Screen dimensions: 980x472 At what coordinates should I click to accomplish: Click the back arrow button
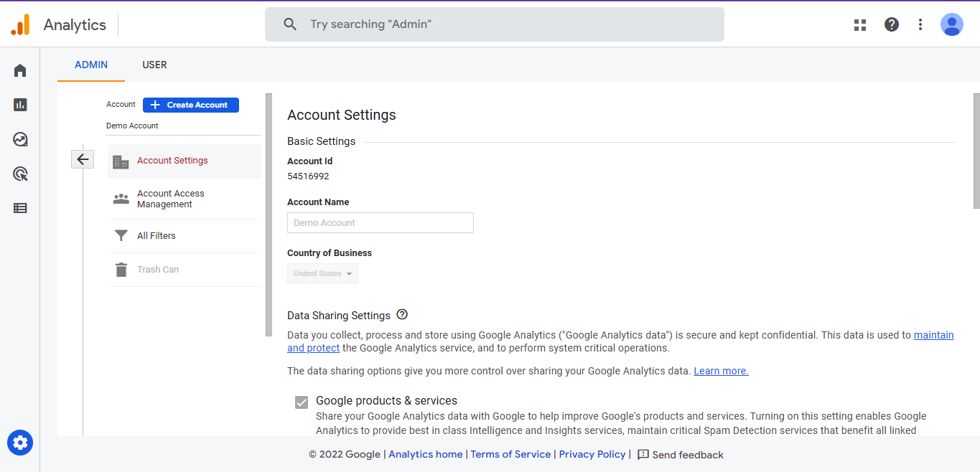83,159
